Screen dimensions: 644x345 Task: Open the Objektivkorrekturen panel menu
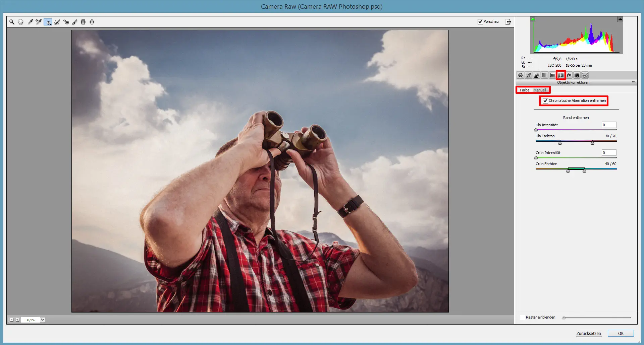(x=634, y=82)
